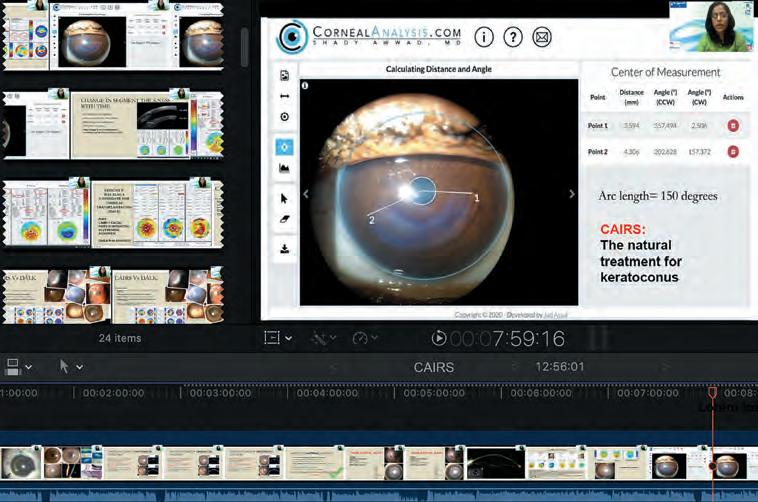The width and height of the screenshot is (758, 502).
Task: Click the 00:03:00:00 ruler mark
Action: (x=220, y=393)
